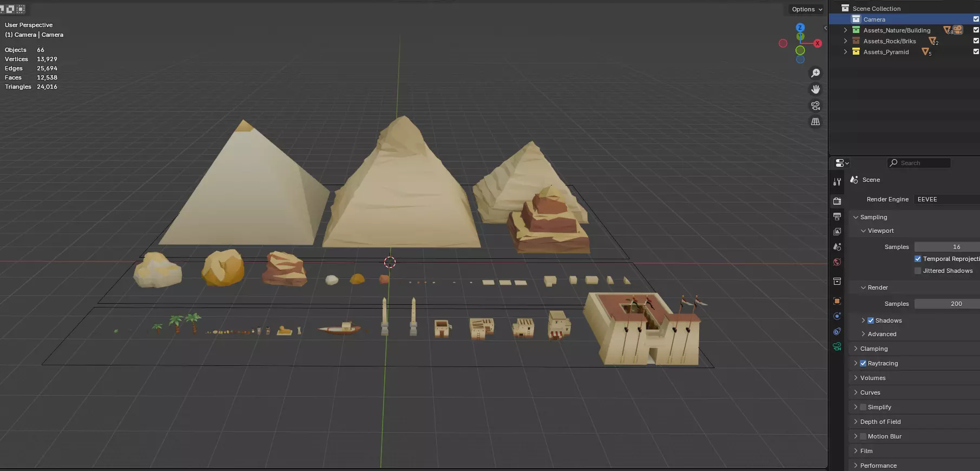This screenshot has height=471, width=980.
Task: Click the yellow Assets_Pyramid collection icon
Action: [856, 51]
